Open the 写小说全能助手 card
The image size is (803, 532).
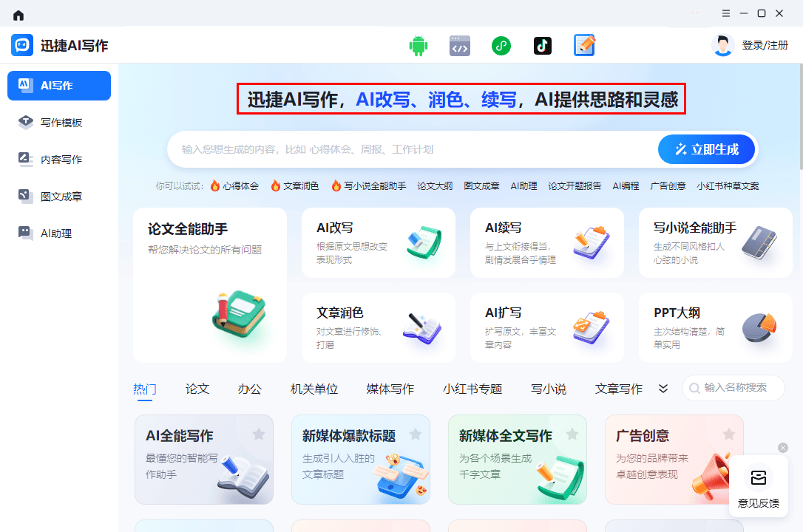point(716,242)
